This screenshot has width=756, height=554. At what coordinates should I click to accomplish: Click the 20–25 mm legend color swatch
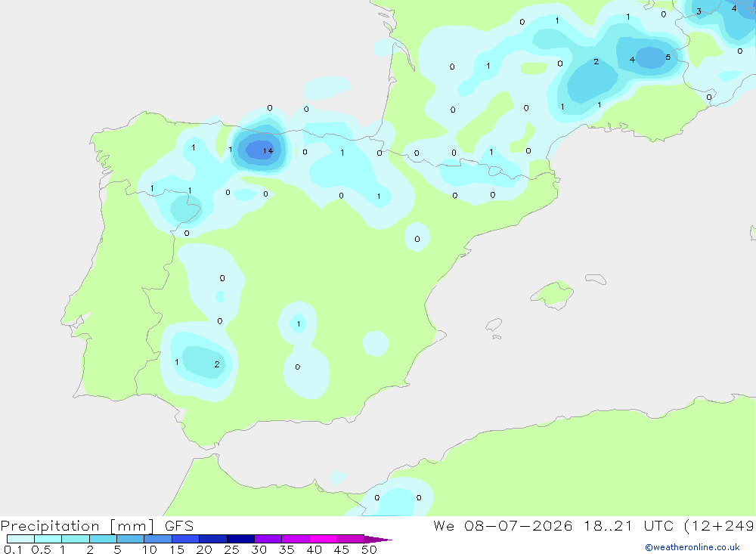[x=213, y=539]
